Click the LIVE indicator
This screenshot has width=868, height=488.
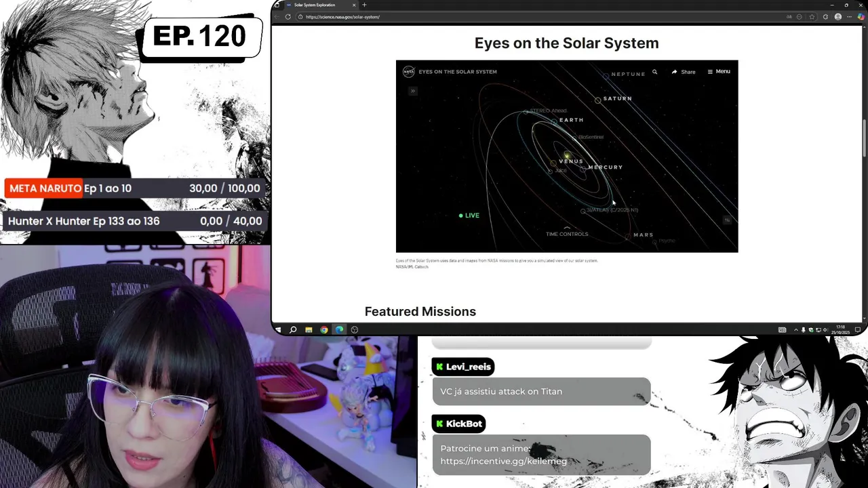click(x=469, y=216)
